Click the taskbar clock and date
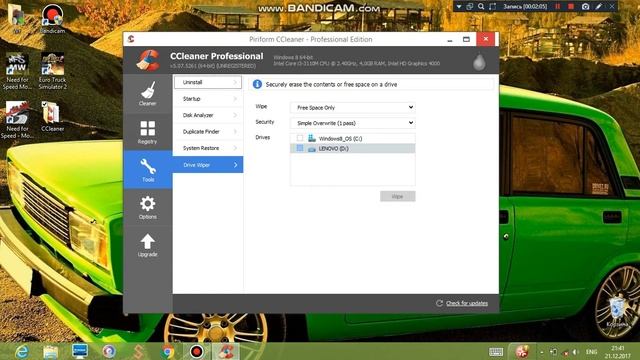The width and height of the screenshot is (640, 360). pos(618,352)
